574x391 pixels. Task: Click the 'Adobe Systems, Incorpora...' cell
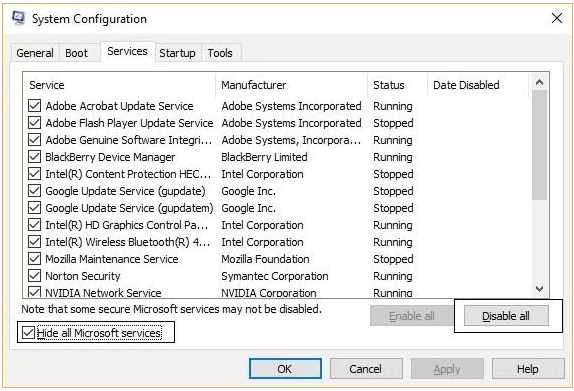(291, 140)
